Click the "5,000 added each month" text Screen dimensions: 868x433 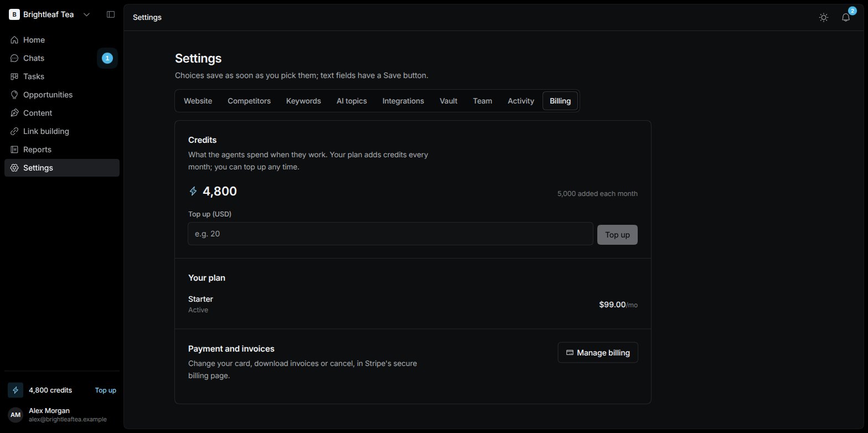tap(597, 194)
